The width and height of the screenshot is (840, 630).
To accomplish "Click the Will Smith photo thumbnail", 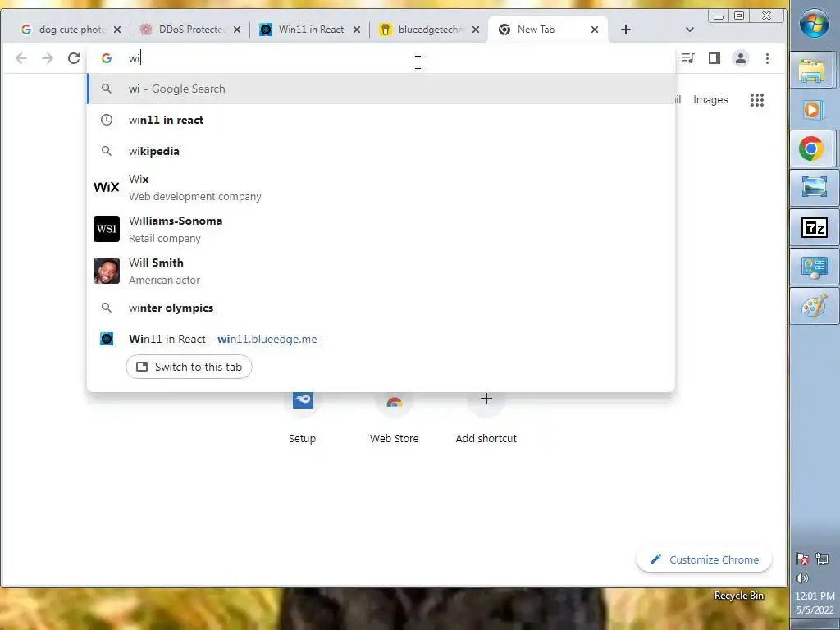I will click(x=107, y=271).
